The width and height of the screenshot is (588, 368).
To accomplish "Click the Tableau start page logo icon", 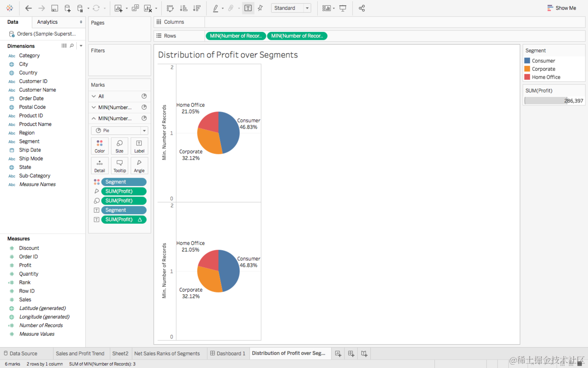I will (x=9, y=8).
